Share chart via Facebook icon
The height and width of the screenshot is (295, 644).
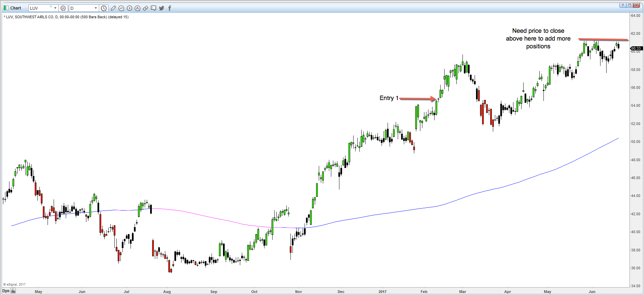[170, 8]
